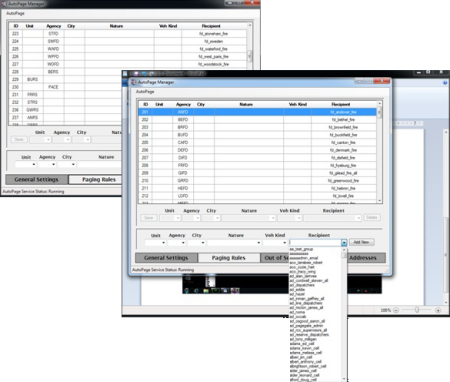Click the Windows Start orb in the embedded taskbar

[x=187, y=291]
